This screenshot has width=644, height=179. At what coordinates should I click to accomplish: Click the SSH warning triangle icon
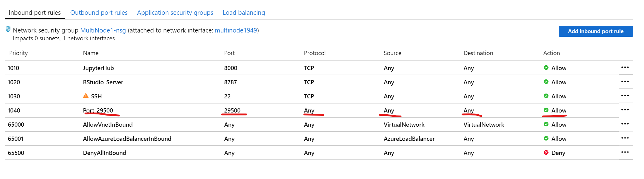click(86, 96)
